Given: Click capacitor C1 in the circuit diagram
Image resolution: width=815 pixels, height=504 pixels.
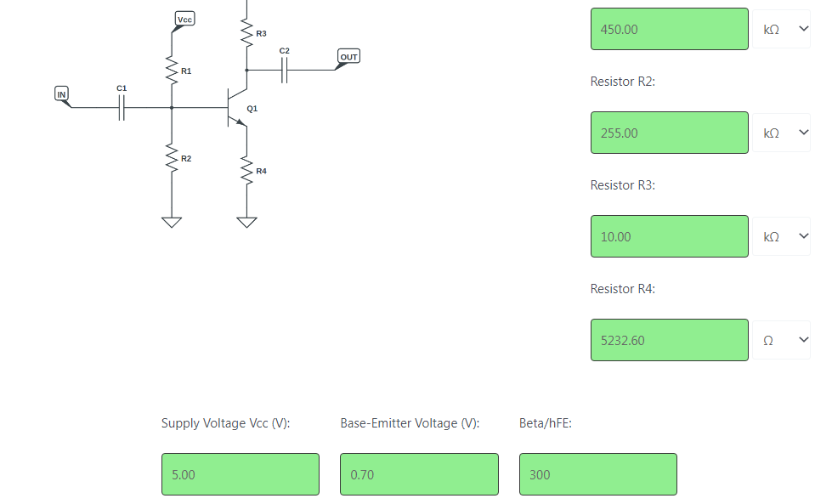Looking at the screenshot, I should coord(122,108).
